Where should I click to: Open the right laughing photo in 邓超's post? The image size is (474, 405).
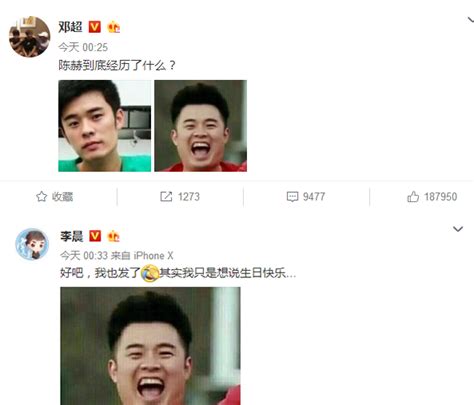200,126
